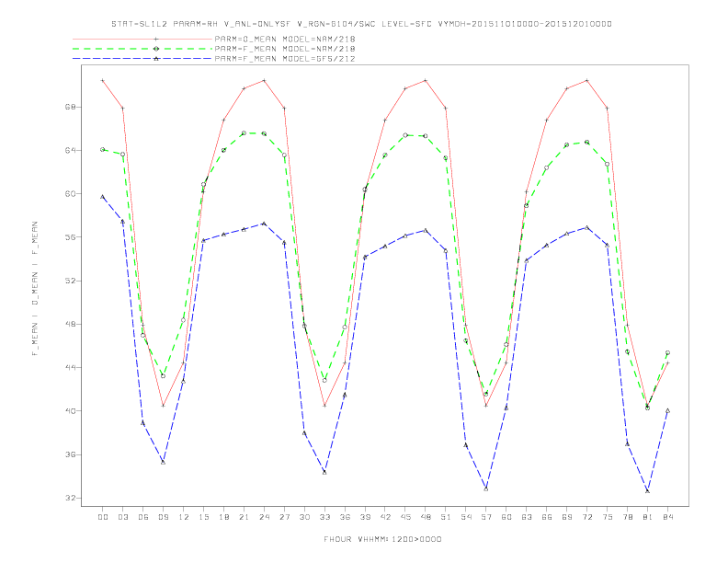
Task: Click x-axis tick label 42
Action: tap(385, 517)
